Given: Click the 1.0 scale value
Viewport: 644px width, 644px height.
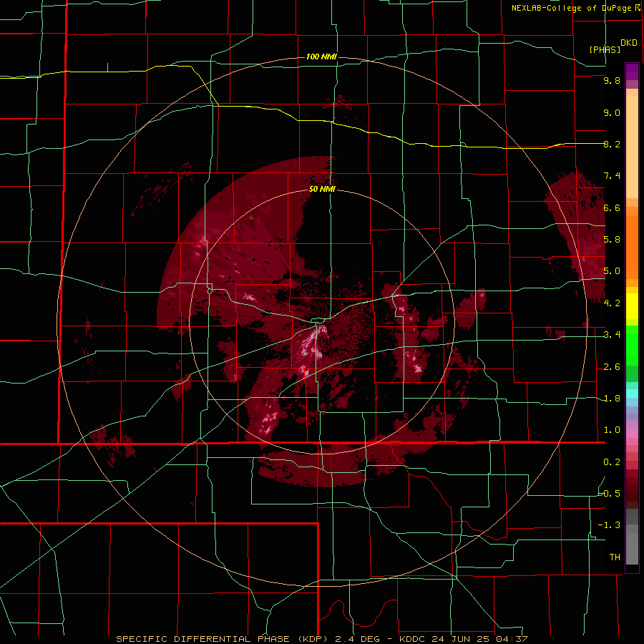Looking at the screenshot, I should tap(612, 430).
